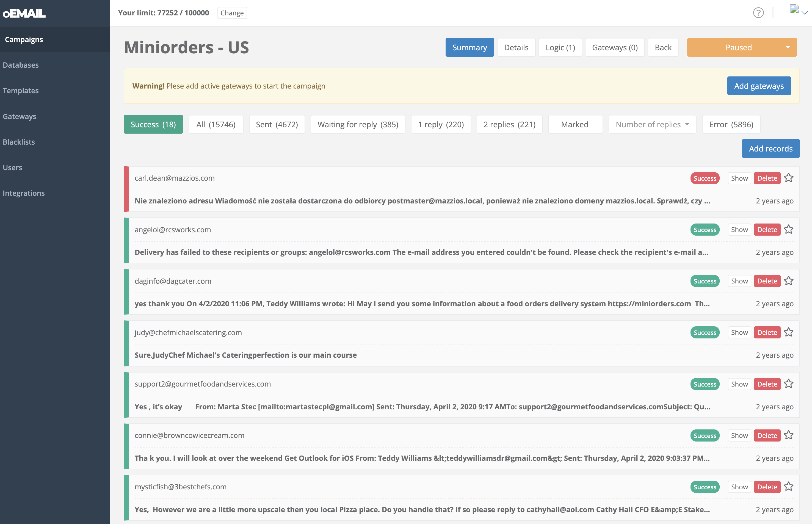Toggle the Marked filter

575,125
